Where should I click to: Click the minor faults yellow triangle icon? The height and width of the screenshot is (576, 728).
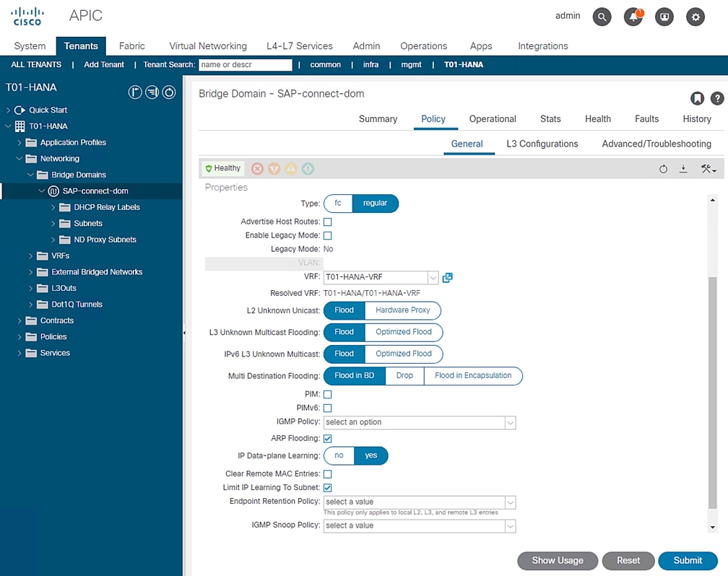pyautogui.click(x=291, y=168)
